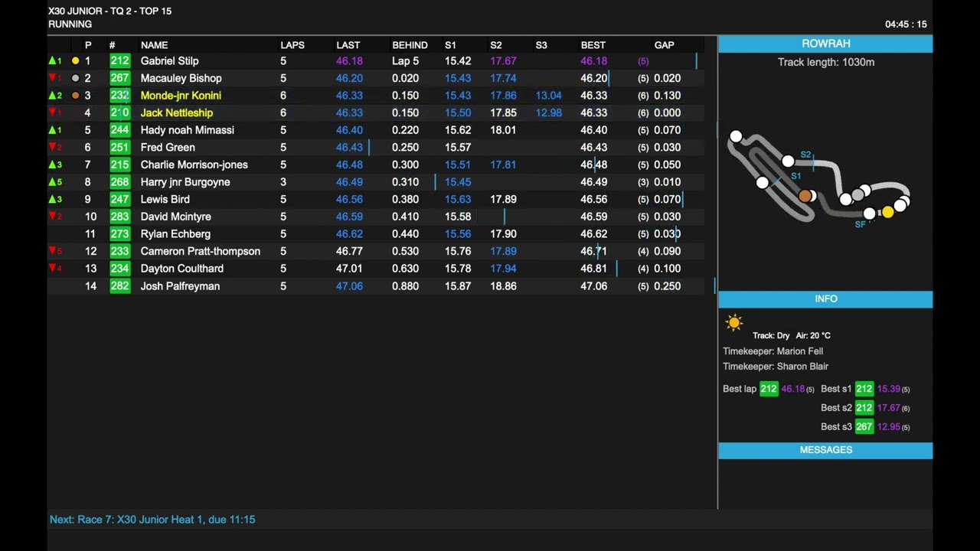980x551 pixels.
Task: Click driver name David Mcintyre
Action: 175,217
